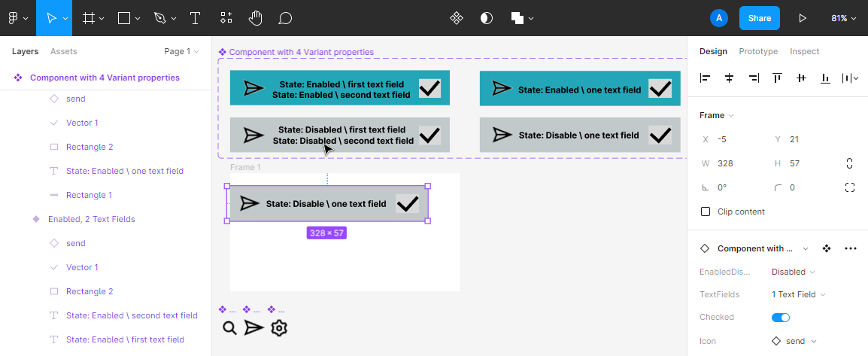868x356 pixels.
Task: Toggle the contrast mask icon in toolbar
Action: [487, 18]
